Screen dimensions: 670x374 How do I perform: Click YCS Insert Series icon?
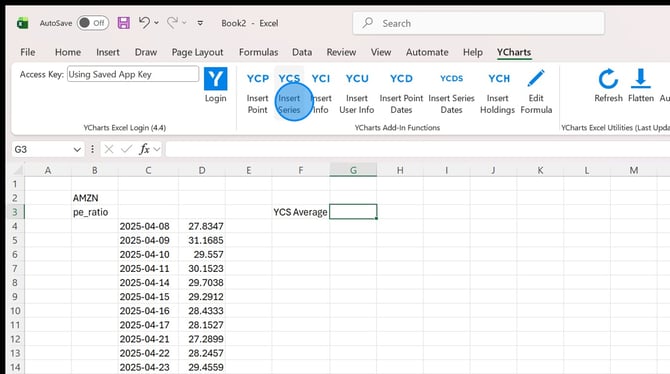[x=289, y=79]
